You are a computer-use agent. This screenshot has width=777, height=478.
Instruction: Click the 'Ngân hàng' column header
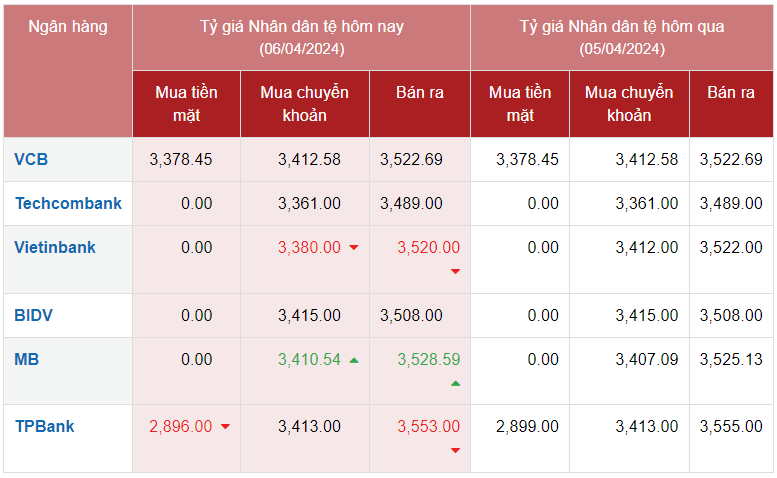click(68, 27)
